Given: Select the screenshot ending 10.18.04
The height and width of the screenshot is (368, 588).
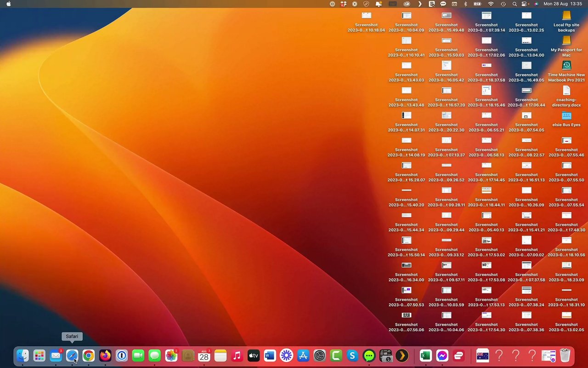Looking at the screenshot, I should [x=366, y=22].
